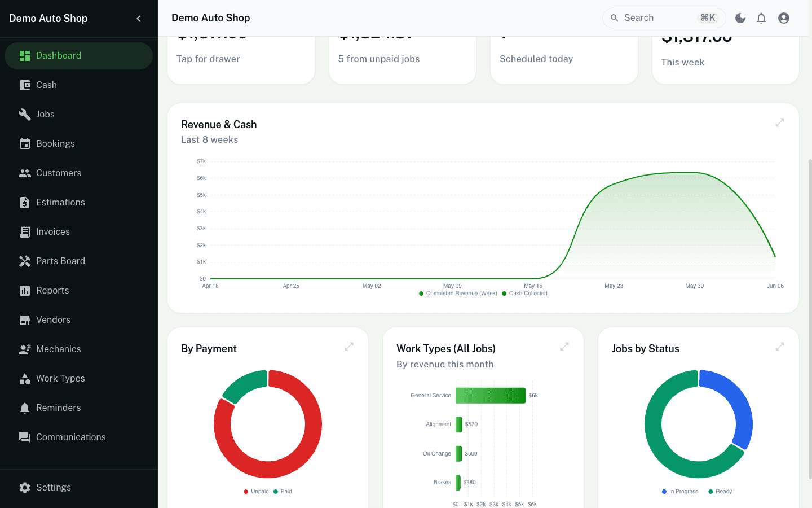Screen dimensions: 812x508
Task: Toggle the Paid legend entry
Action: 283,492
